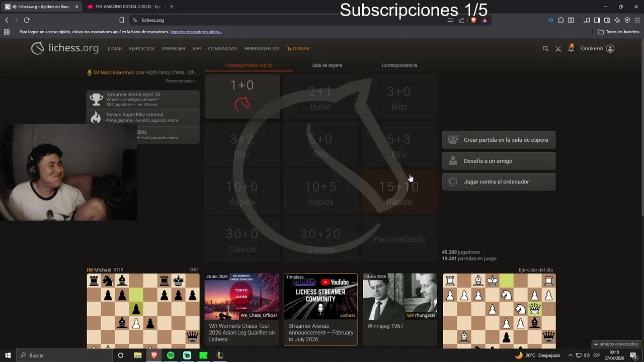The width and height of the screenshot is (644, 362).
Task: Select the 10+5 Rápida time control
Action: (320, 193)
